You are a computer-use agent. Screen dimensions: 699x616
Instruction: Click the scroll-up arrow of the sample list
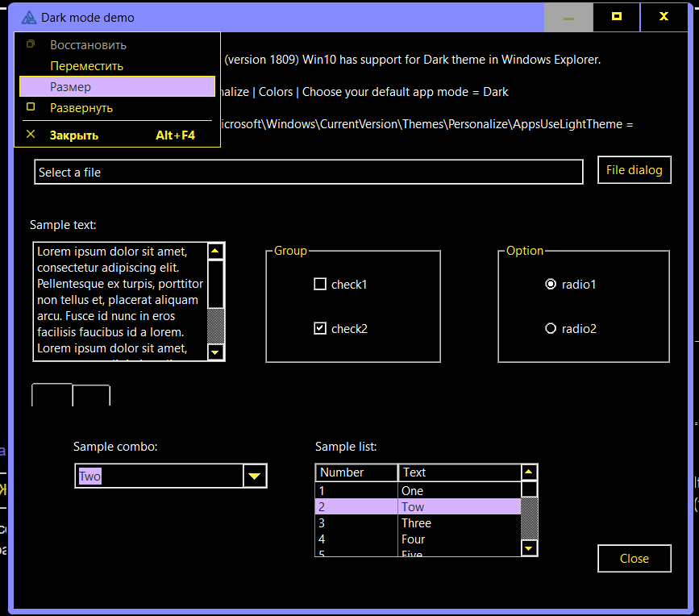pos(529,472)
